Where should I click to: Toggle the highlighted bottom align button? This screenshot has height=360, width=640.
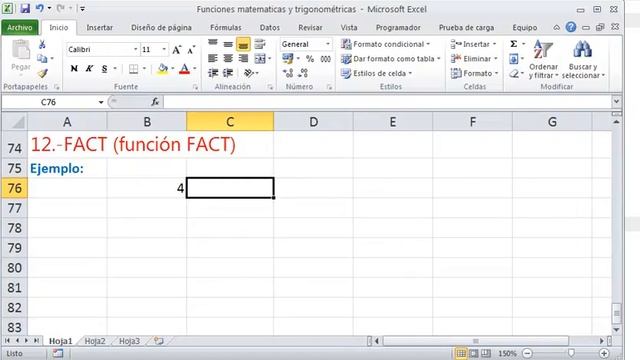pyautogui.click(x=243, y=44)
